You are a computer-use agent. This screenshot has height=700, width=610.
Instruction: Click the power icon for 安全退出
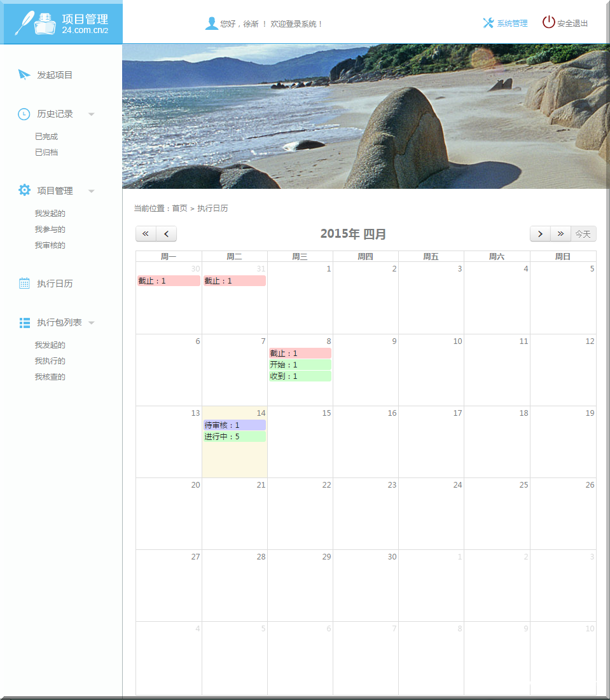click(548, 22)
